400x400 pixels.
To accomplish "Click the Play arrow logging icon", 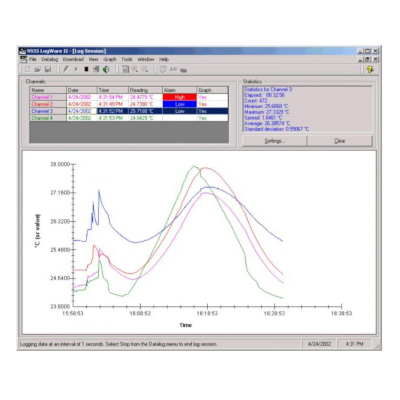I will pyautogui.click(x=76, y=69).
